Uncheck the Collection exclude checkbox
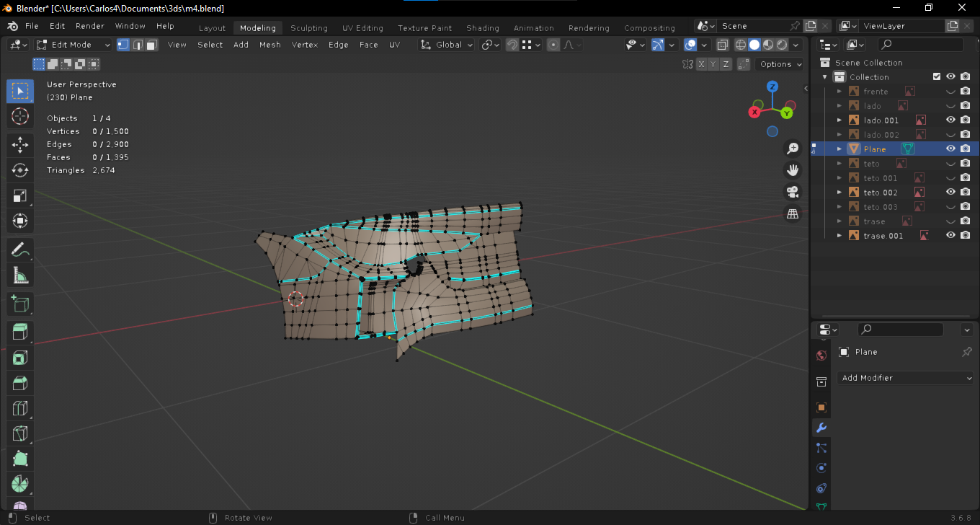The height and width of the screenshot is (525, 980). (937, 77)
